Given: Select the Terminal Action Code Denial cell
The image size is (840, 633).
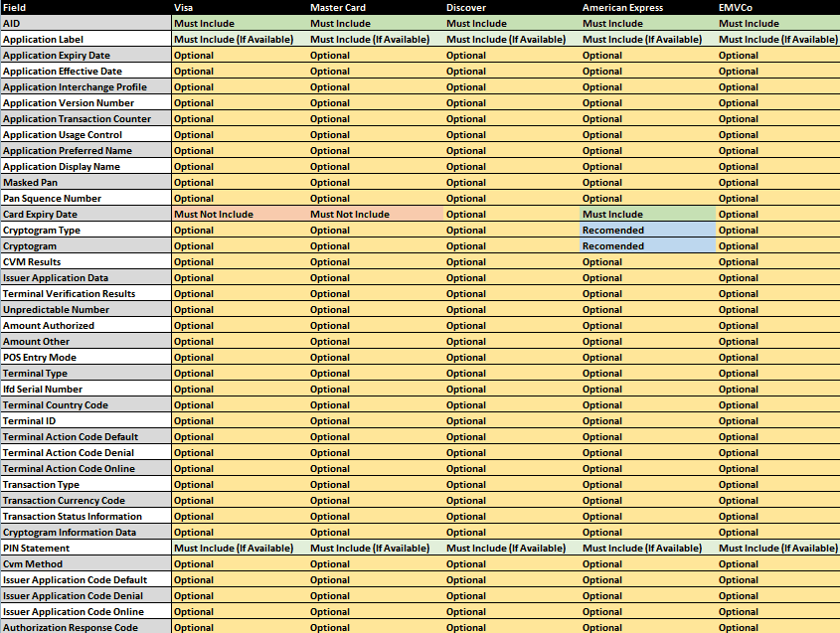Looking at the screenshot, I should pos(85,452).
